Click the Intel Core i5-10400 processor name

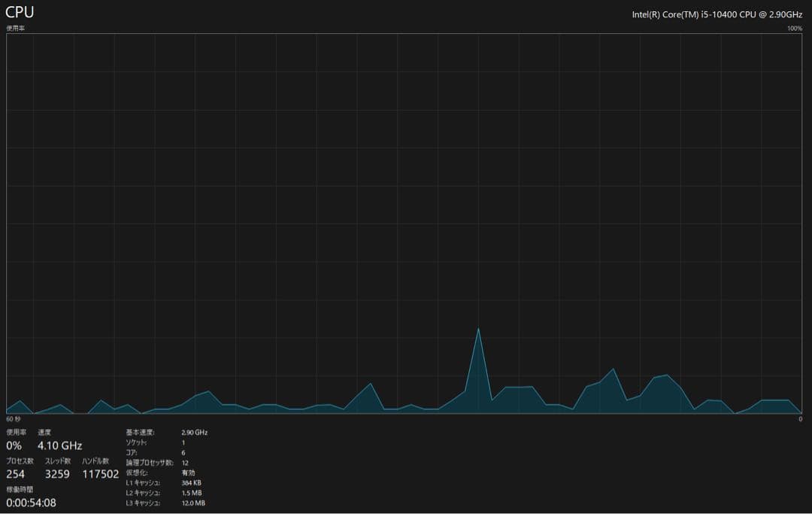coord(717,14)
